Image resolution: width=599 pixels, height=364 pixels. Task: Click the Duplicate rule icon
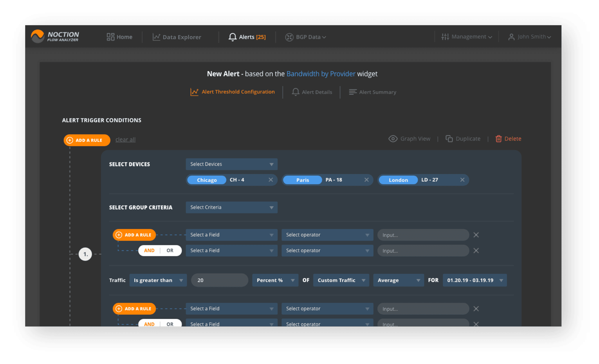(449, 139)
